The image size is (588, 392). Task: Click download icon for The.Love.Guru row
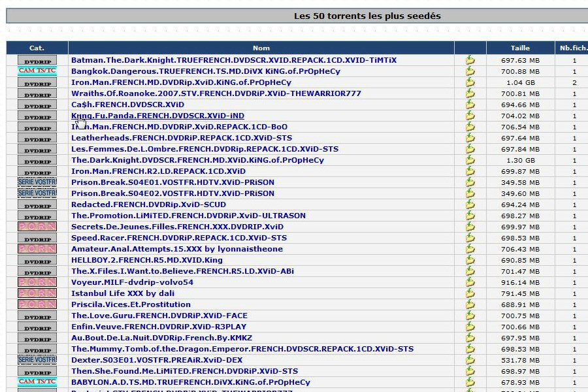point(470,316)
